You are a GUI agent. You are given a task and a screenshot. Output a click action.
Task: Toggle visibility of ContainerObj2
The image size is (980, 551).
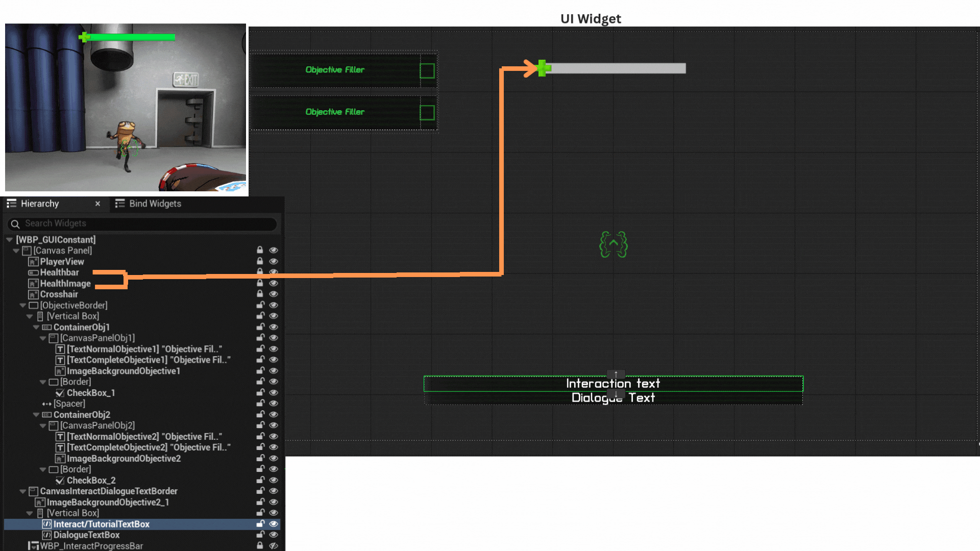[274, 414]
